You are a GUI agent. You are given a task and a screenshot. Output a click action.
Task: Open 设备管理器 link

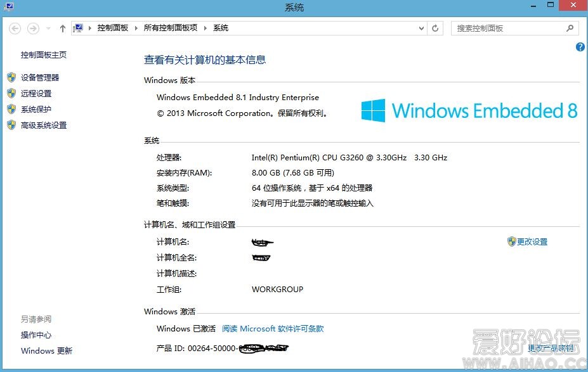40,77
